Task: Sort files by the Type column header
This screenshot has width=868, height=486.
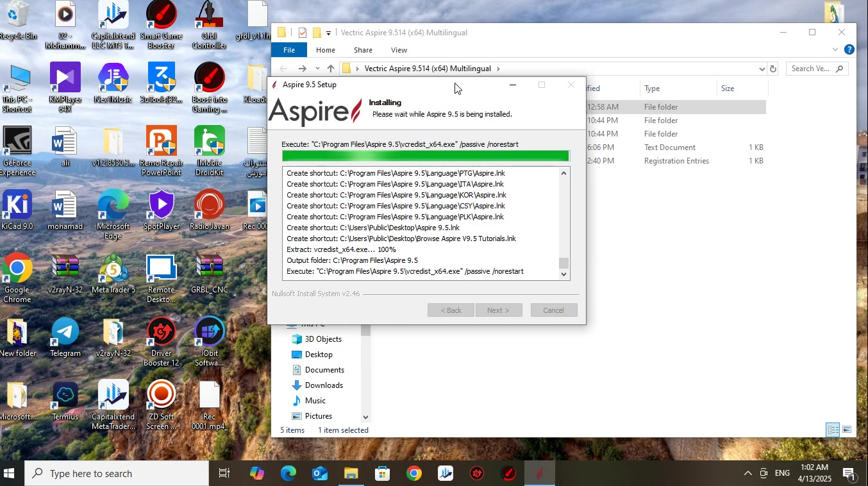Action: tap(678, 88)
